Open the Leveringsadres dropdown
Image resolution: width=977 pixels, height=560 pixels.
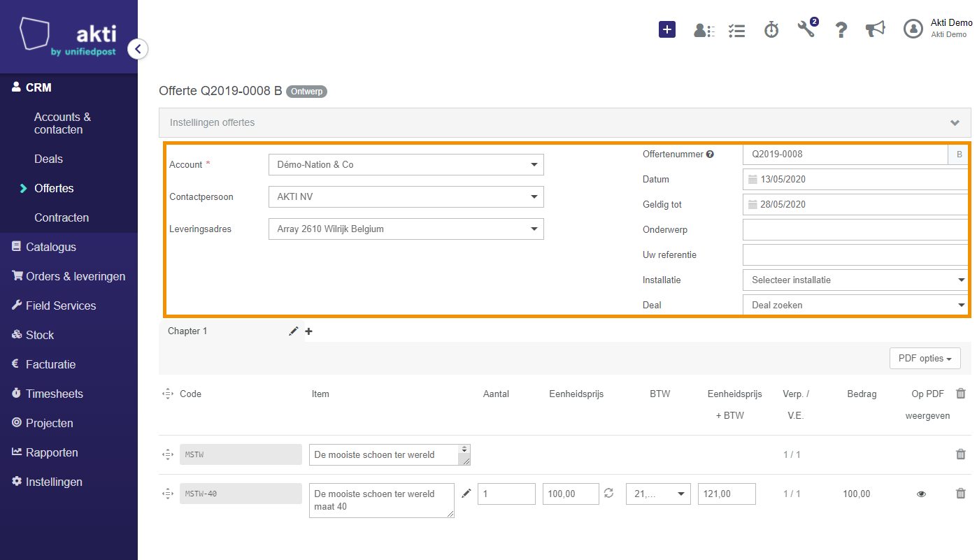(x=406, y=229)
